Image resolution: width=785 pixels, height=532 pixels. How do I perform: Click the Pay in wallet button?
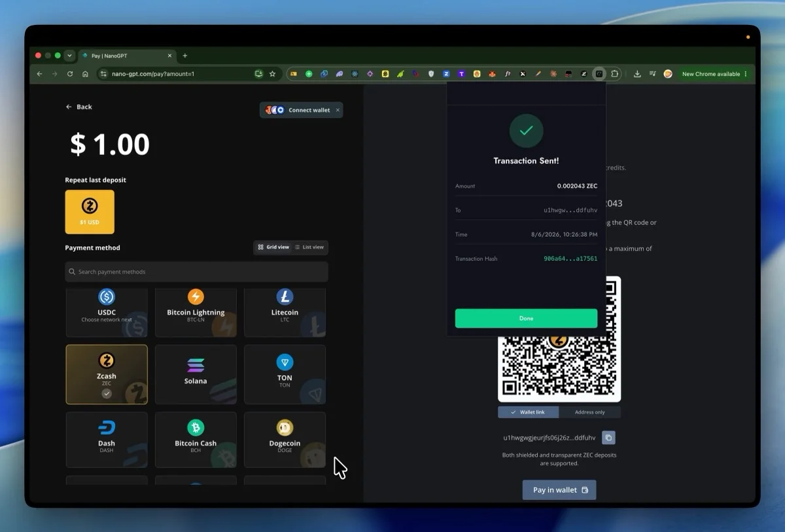[x=559, y=489]
